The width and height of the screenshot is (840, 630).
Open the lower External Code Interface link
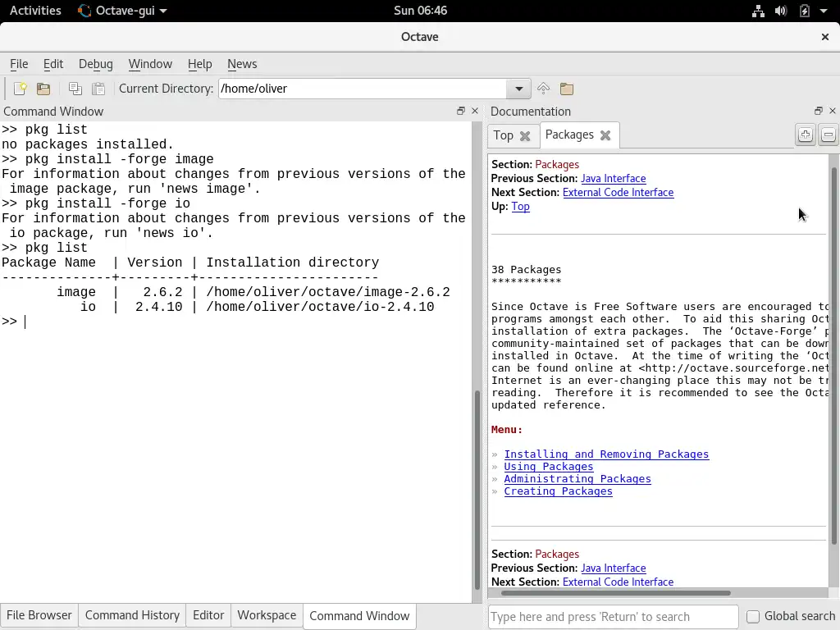[618, 582]
